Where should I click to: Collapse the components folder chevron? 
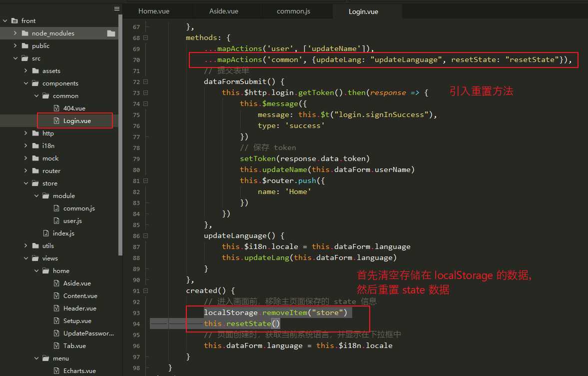26,83
